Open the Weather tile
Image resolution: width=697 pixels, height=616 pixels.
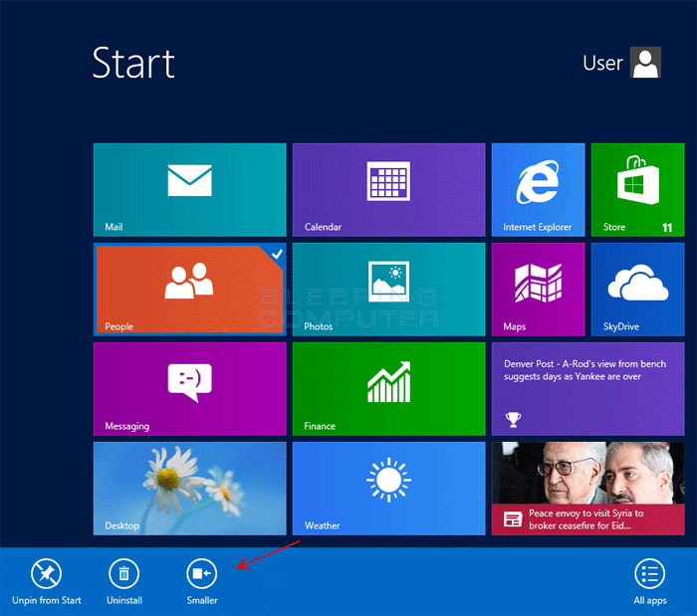tap(388, 488)
